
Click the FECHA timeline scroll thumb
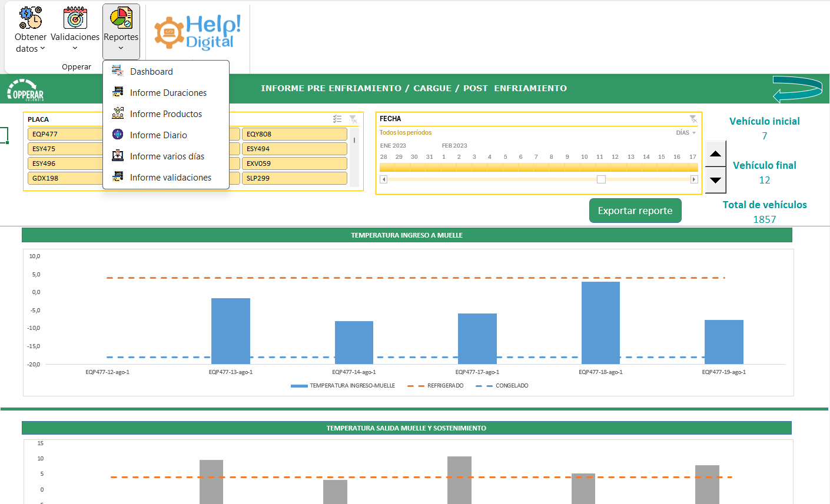(601, 179)
